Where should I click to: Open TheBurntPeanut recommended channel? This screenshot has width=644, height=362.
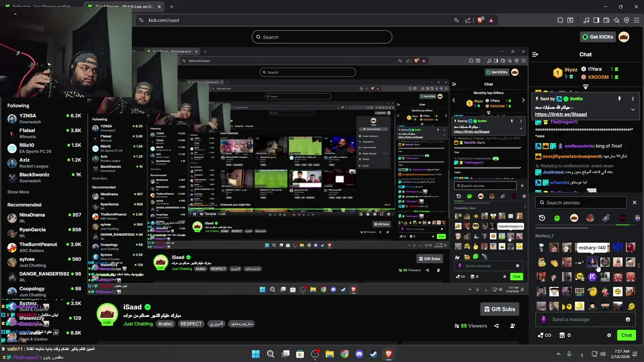[x=44, y=247]
